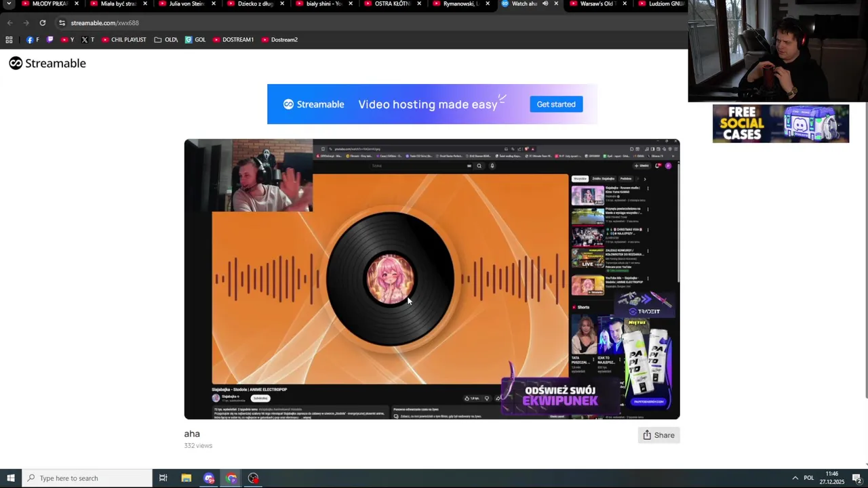Click the FREE SOCIAL CASES overlay banner
868x488 pixels.
pos(781,123)
